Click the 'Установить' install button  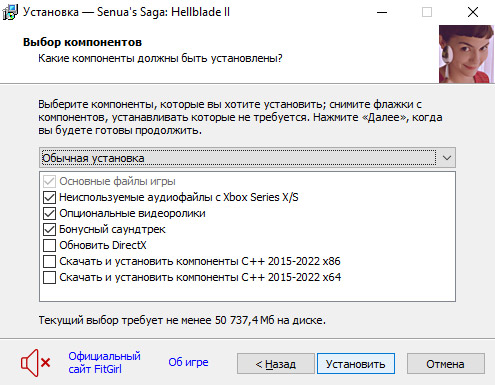click(x=356, y=364)
